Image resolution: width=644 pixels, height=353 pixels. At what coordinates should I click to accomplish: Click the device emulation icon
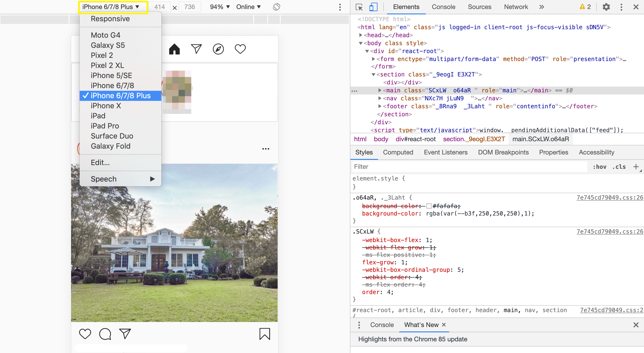tap(373, 7)
